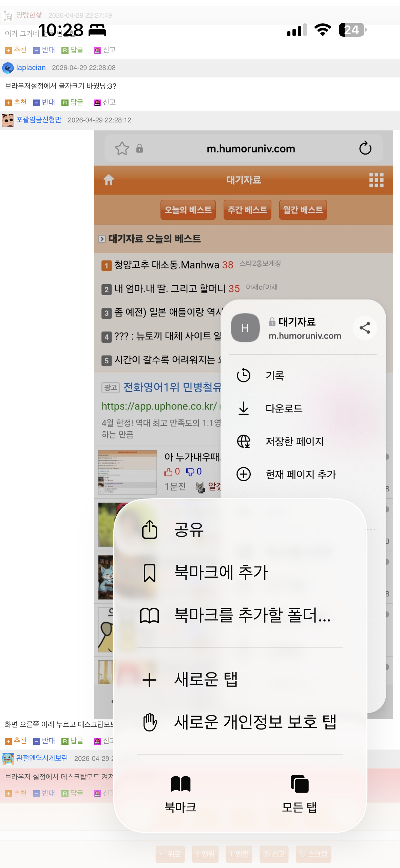Tap the bookmark icon for 북마크에 추가
The height and width of the screenshot is (868, 400).
(x=150, y=573)
